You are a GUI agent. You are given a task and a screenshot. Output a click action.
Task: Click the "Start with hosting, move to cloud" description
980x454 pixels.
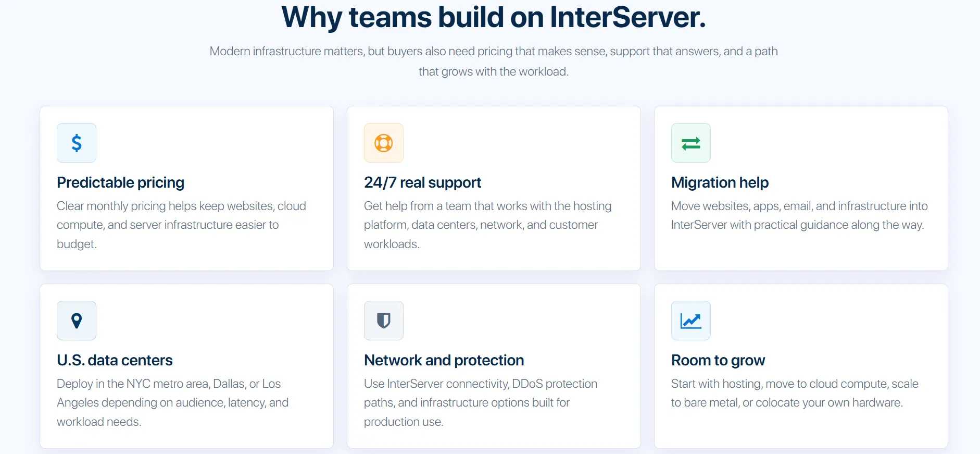[795, 393]
